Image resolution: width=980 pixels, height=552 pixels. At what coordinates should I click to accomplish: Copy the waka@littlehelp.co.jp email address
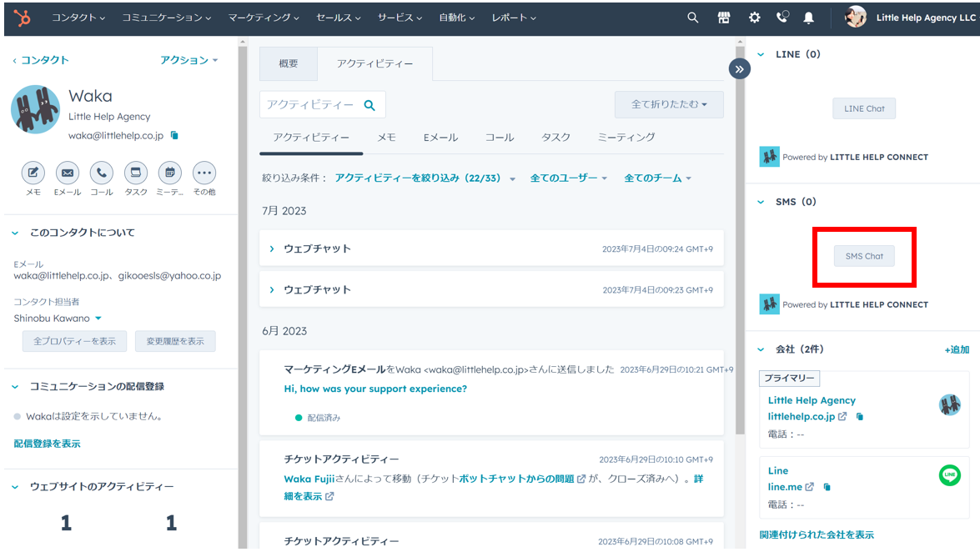[174, 135]
